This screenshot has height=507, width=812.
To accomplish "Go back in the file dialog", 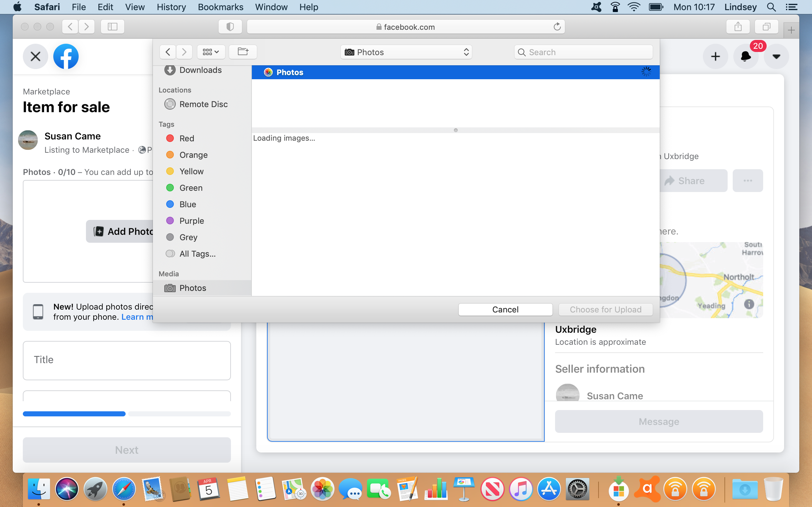I will tap(168, 52).
